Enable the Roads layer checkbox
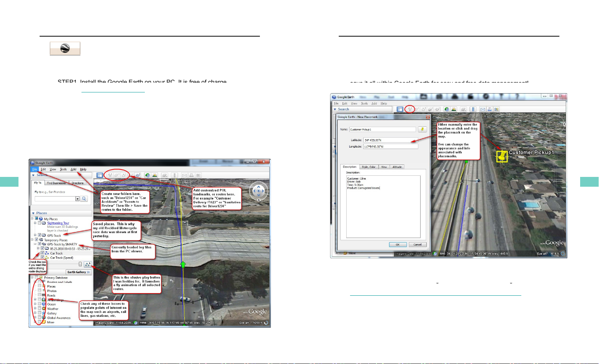This screenshot has height=364, width=599. [x=40, y=295]
